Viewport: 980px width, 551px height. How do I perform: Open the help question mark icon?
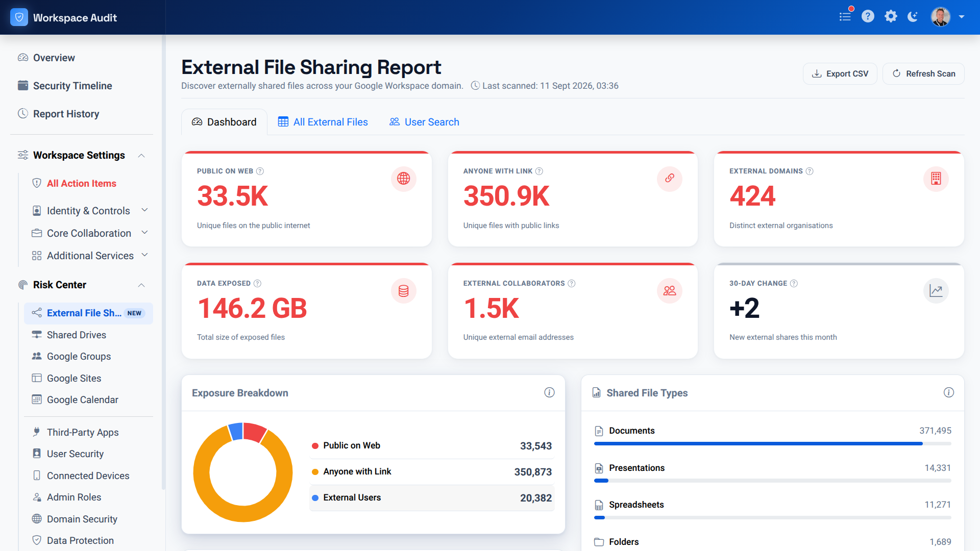[868, 16]
